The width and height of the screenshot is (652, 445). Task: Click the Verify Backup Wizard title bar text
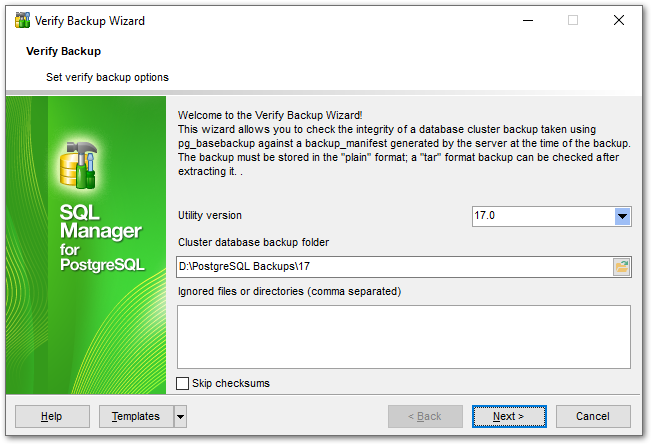point(91,20)
